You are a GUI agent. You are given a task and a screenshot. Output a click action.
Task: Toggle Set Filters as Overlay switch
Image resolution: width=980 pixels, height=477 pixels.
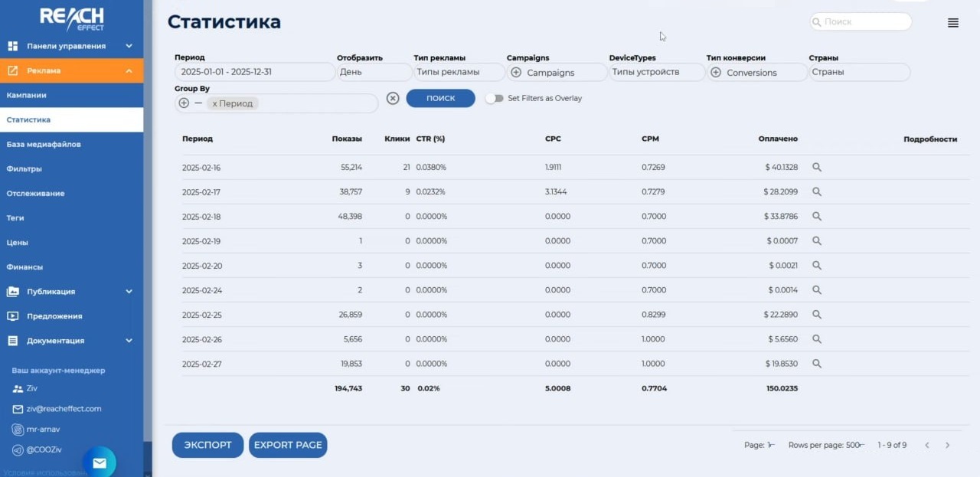pyautogui.click(x=495, y=98)
